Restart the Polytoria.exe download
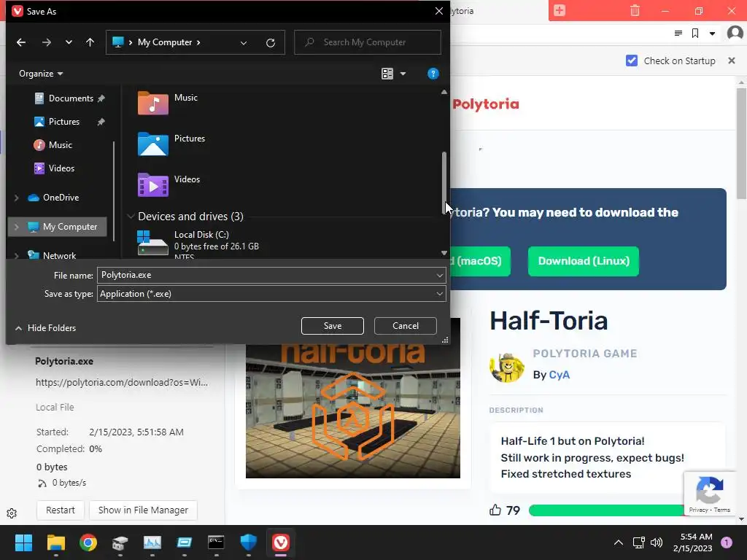The width and height of the screenshot is (747, 560). click(x=61, y=510)
